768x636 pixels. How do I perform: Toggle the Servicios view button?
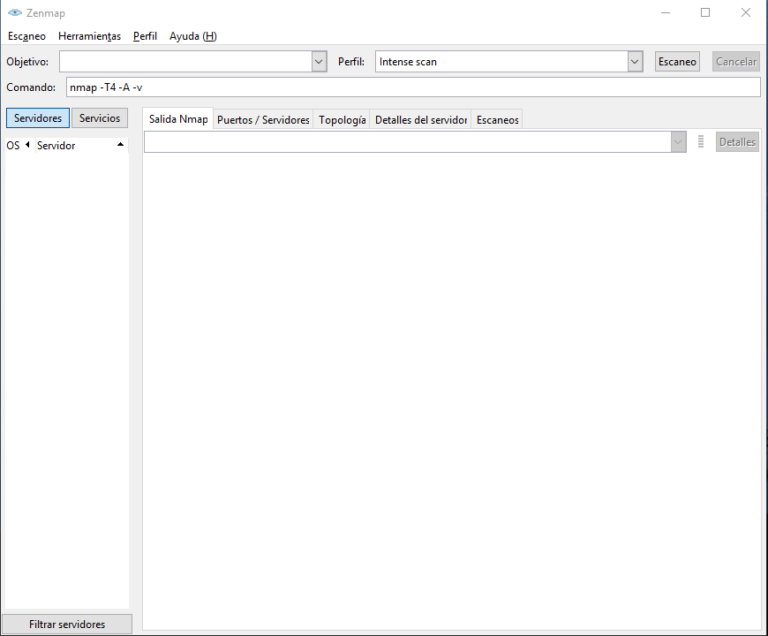point(99,118)
